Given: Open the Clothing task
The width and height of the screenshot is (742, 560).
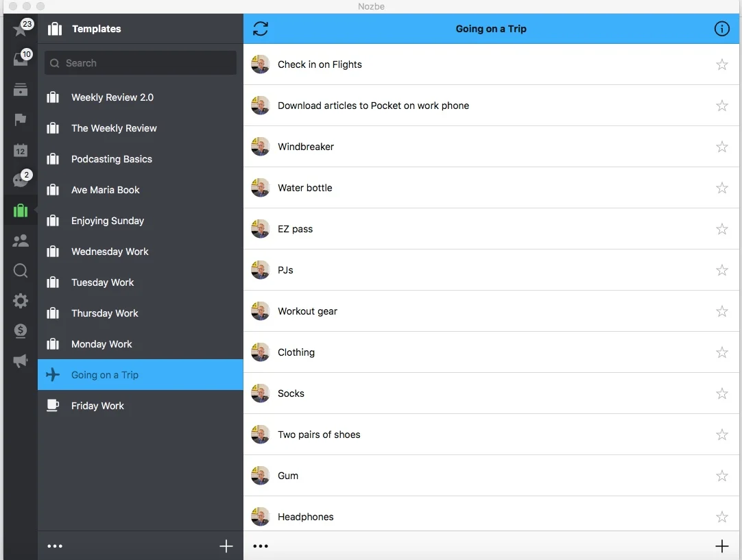Looking at the screenshot, I should [491, 352].
